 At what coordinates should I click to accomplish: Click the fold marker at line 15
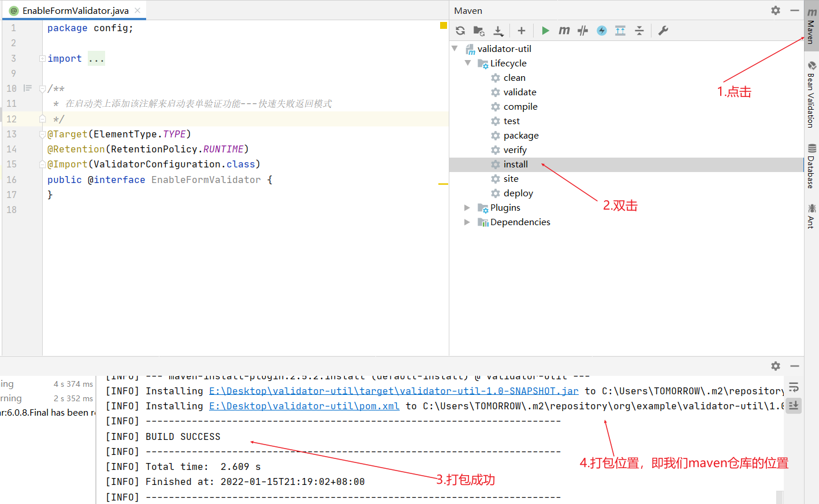(x=42, y=164)
